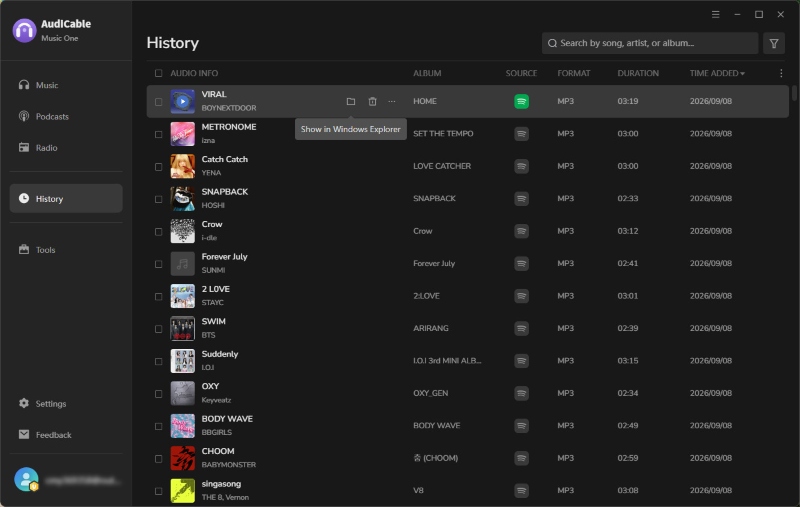
Task: Click the source icon in SNAPBACK row
Action: point(521,199)
